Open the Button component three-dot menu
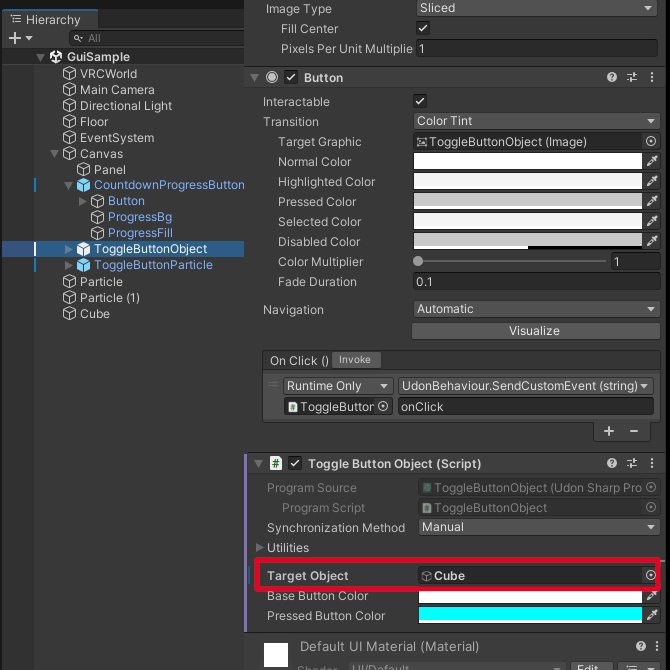The image size is (670, 670). pos(652,77)
